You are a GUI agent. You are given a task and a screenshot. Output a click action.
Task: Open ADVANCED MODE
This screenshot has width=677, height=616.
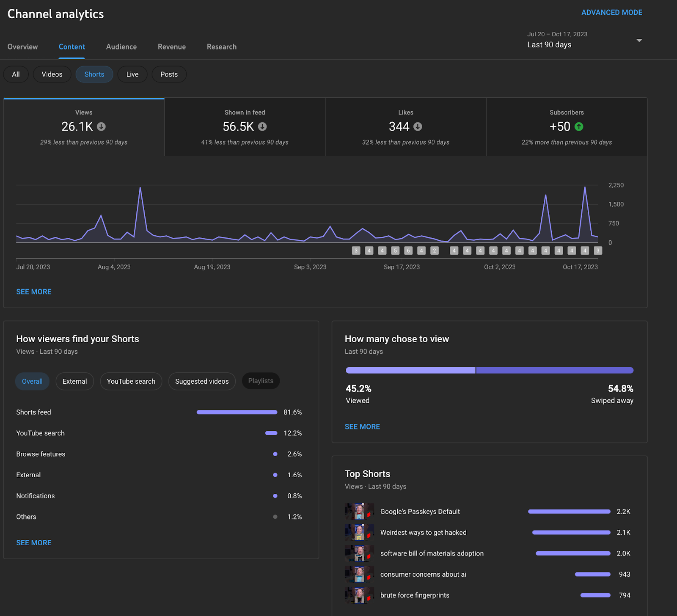coord(612,12)
